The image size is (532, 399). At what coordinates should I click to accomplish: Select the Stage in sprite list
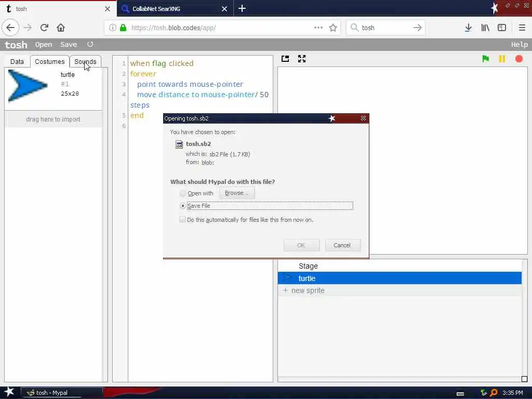point(400,266)
